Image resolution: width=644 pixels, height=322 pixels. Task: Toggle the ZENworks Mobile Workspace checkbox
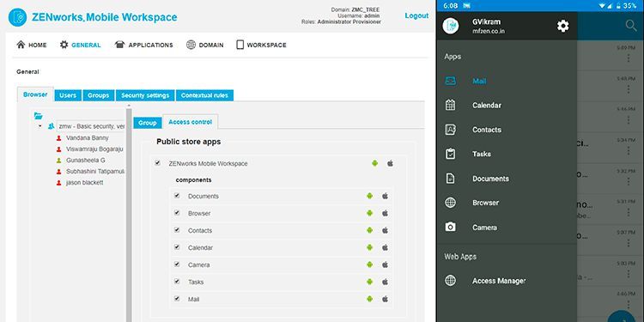pyautogui.click(x=157, y=163)
